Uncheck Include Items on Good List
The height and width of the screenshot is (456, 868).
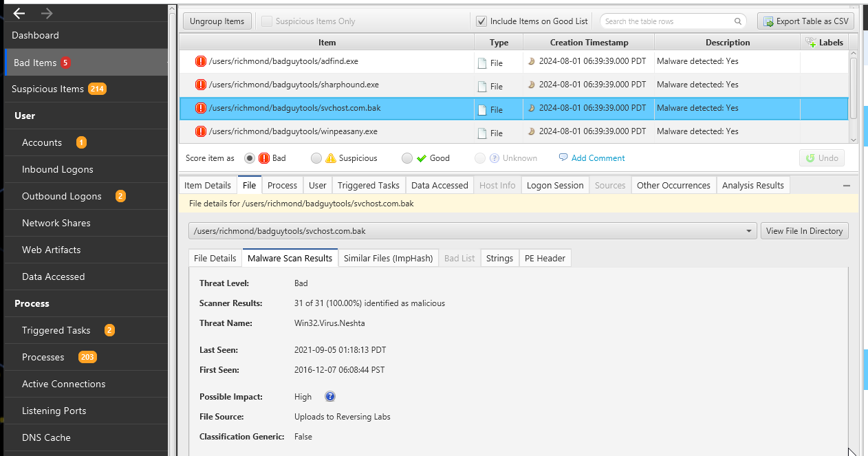tap(481, 21)
